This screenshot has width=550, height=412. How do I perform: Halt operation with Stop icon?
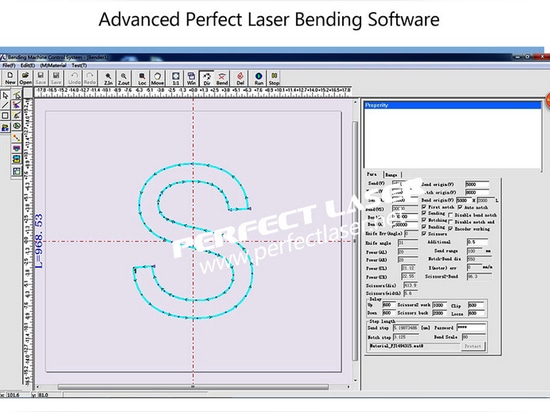click(x=274, y=78)
